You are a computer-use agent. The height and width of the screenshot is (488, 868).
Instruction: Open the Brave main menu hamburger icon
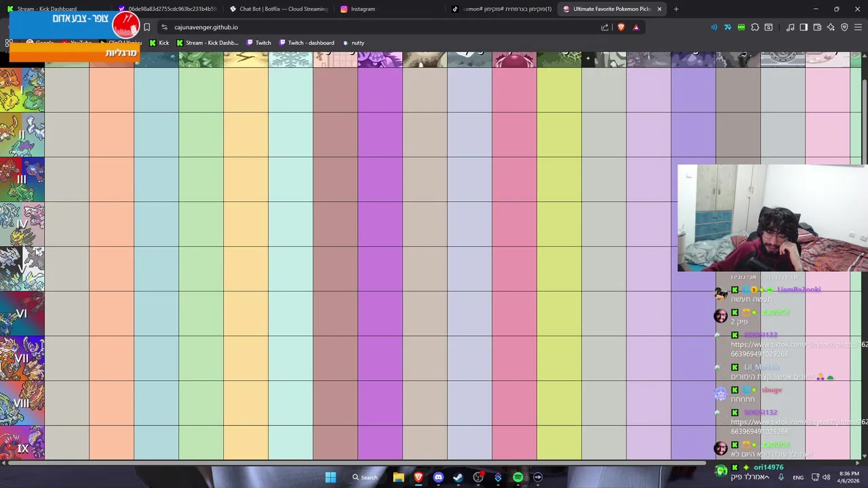point(858,27)
